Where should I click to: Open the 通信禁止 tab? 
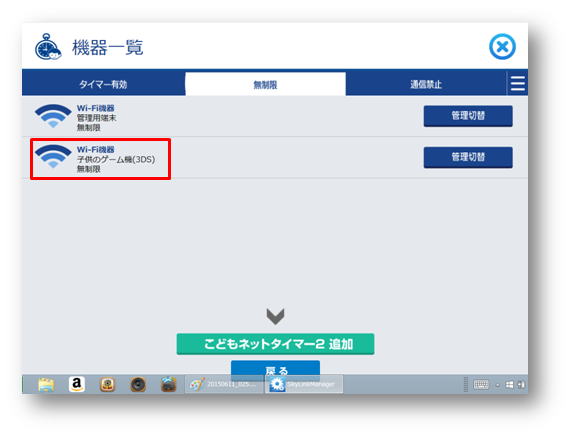pos(426,84)
